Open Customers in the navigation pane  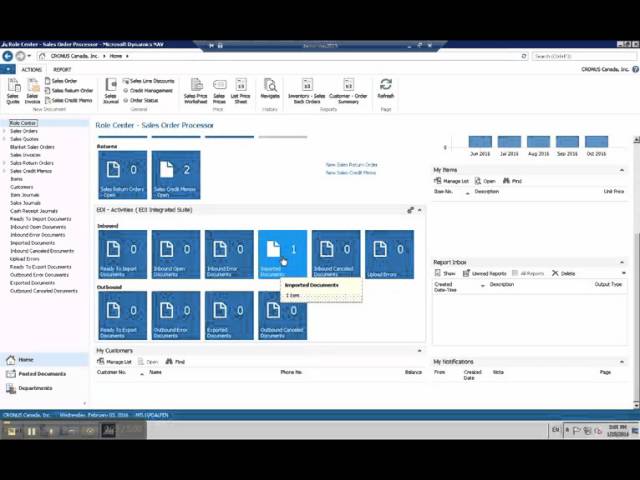(x=22, y=187)
